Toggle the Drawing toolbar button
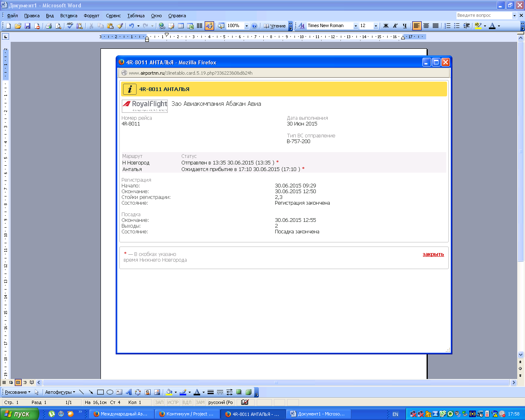Viewport: 525px width, 420px height. [x=209, y=26]
